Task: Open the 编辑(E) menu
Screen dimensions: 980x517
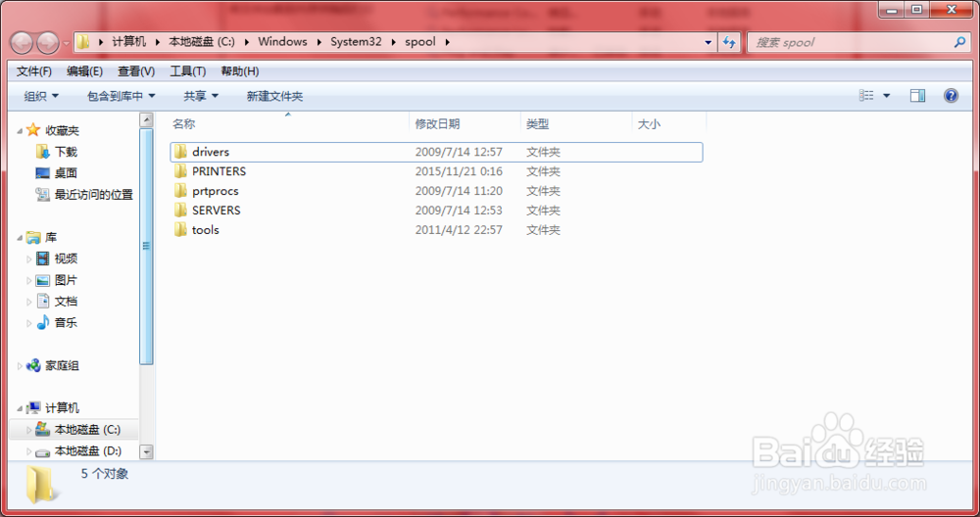Action: coord(84,71)
